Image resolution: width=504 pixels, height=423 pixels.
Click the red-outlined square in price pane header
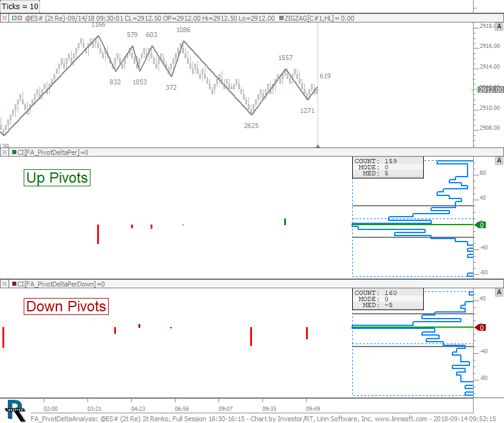(x=20, y=18)
